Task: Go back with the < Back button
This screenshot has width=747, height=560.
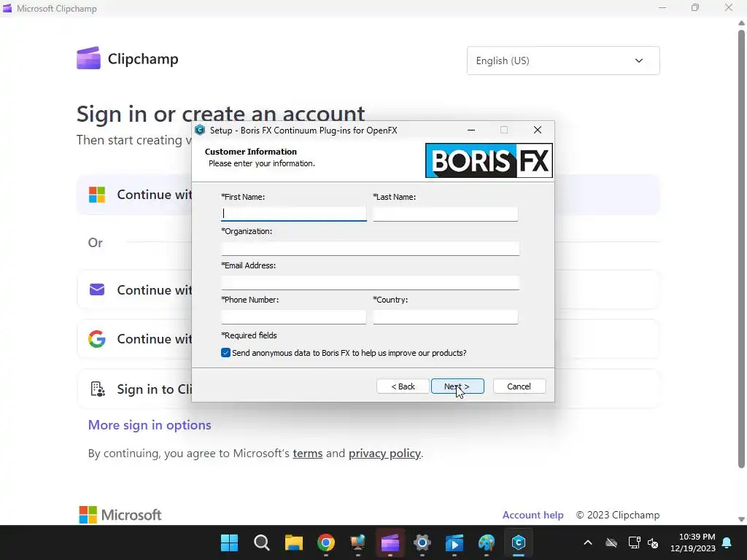Action: pyautogui.click(x=403, y=386)
